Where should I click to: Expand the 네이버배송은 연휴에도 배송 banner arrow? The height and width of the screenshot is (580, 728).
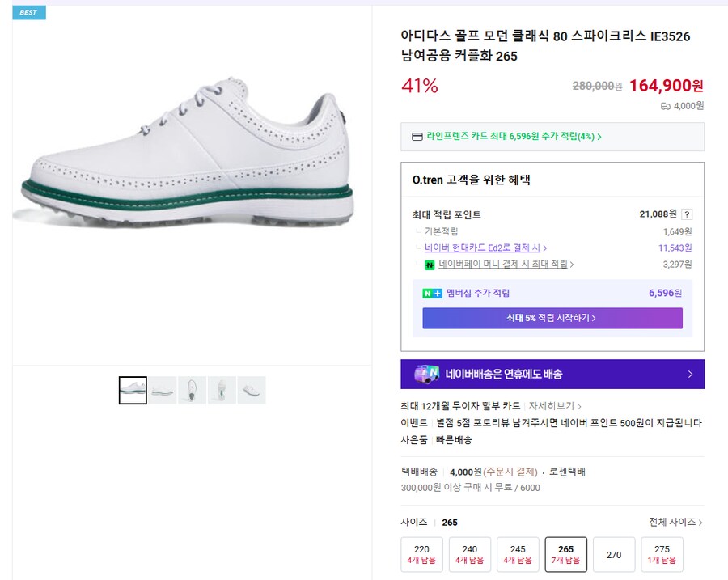click(690, 375)
